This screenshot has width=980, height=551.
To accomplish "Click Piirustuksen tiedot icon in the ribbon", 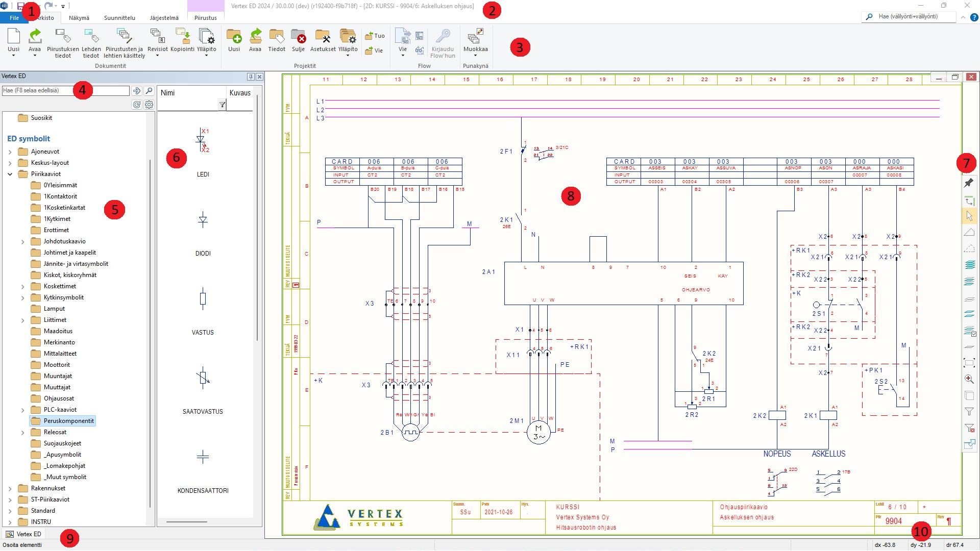I will tap(63, 37).
